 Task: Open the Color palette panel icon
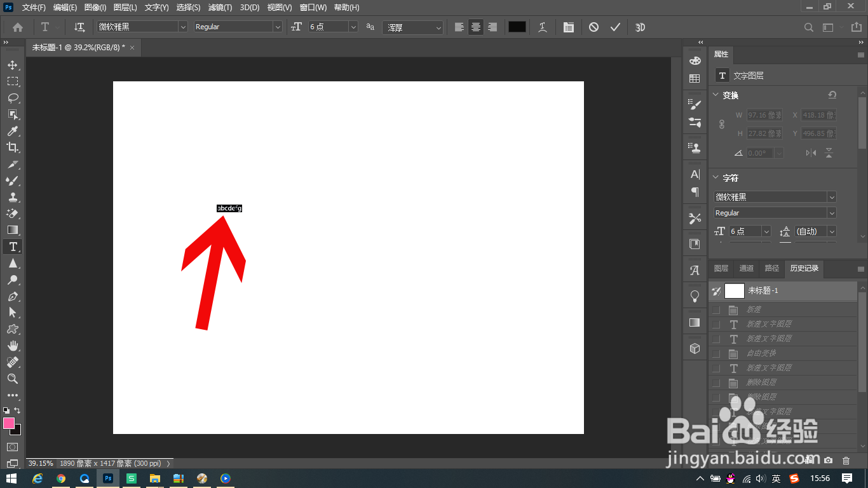click(695, 60)
